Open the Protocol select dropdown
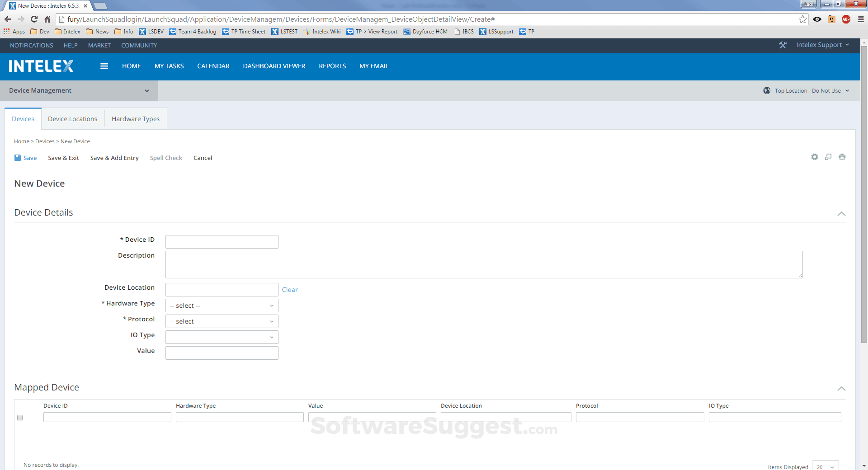The image size is (868, 470). pos(221,321)
